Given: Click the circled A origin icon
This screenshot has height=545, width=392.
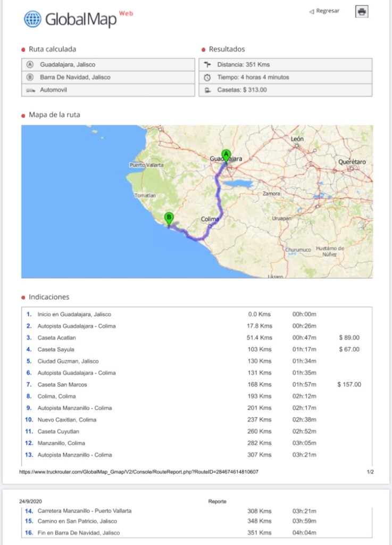Looking at the screenshot, I should (x=30, y=64).
